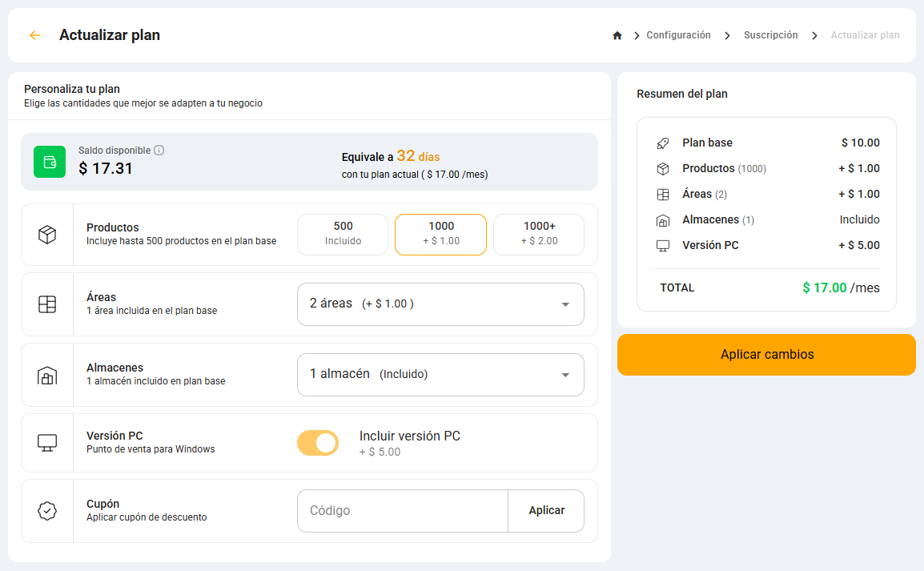
Task: Click the warehouse icon in the plan summary
Action: [663, 220]
